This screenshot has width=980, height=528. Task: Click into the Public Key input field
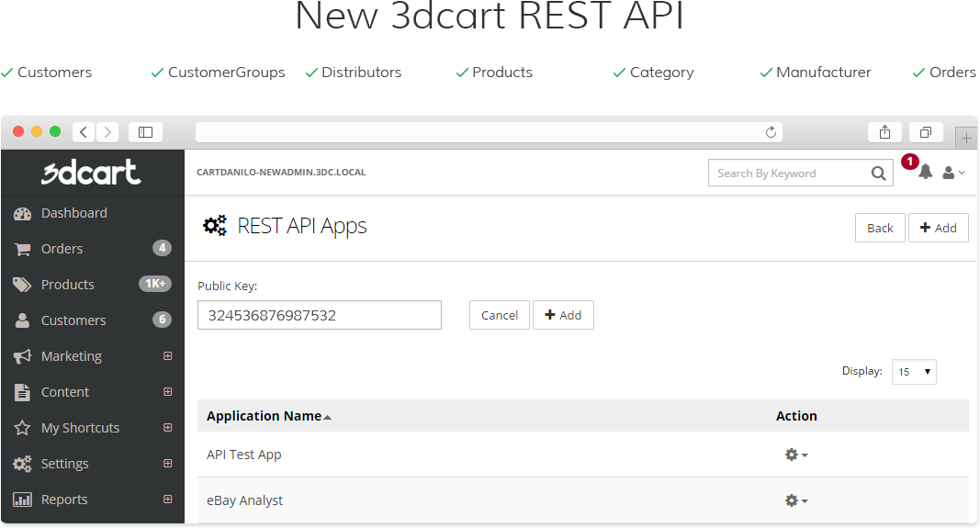(x=319, y=315)
